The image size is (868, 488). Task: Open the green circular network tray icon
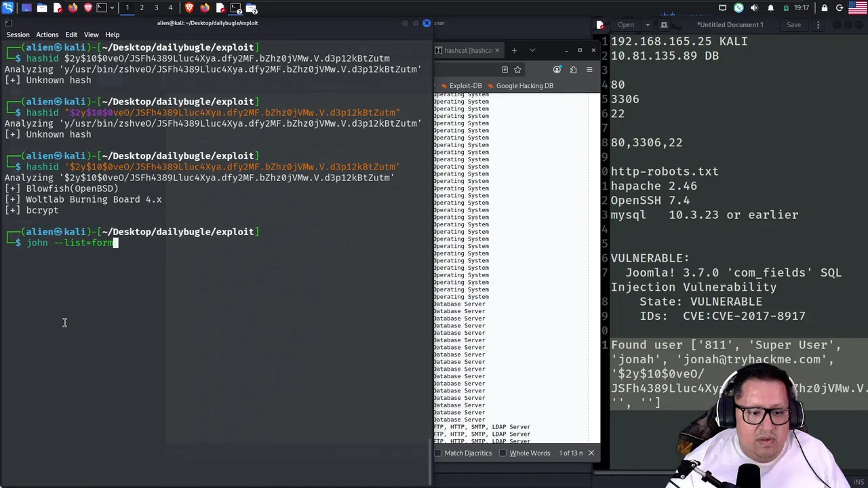tap(738, 7)
